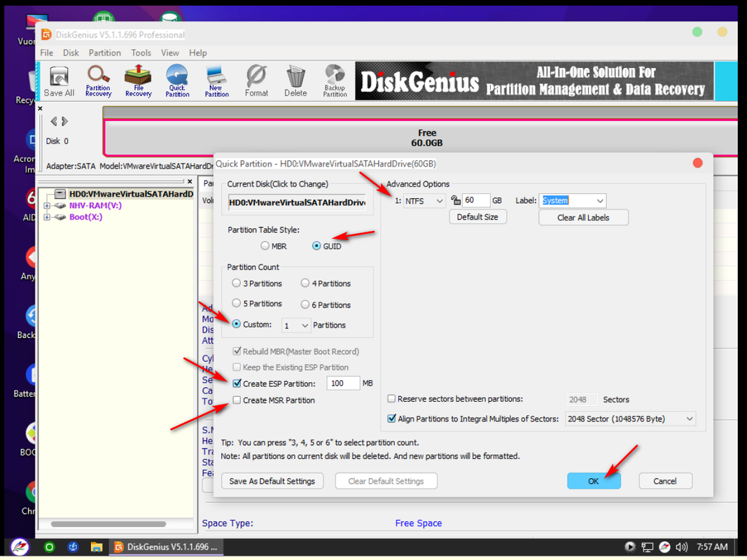Open the NTFS file system dropdown
The image size is (747, 560).
(x=424, y=200)
